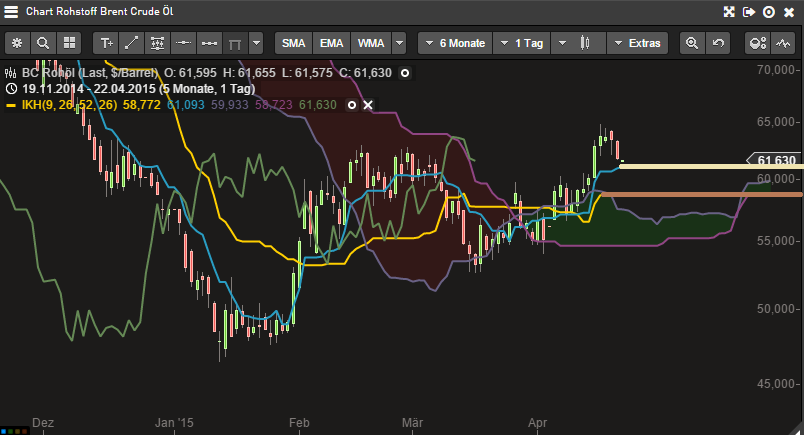Add the SMA indicator

pos(293,43)
